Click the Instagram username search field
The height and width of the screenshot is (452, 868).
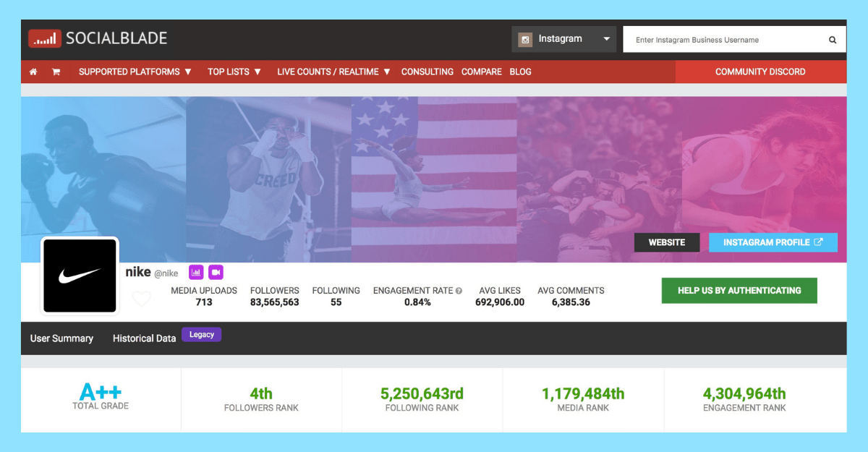pos(723,40)
